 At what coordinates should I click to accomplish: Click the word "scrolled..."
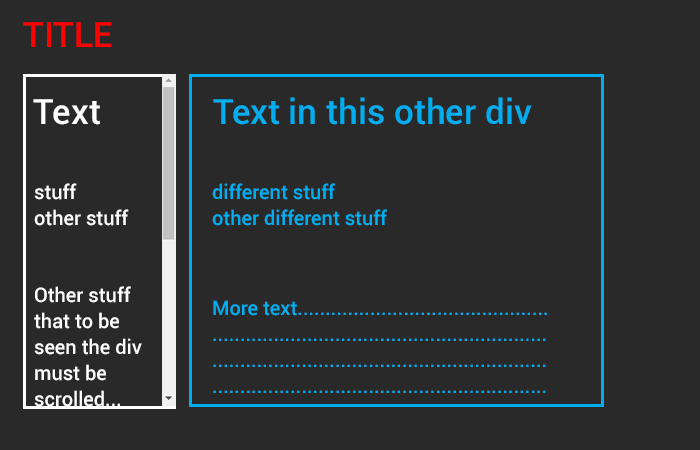(78, 398)
